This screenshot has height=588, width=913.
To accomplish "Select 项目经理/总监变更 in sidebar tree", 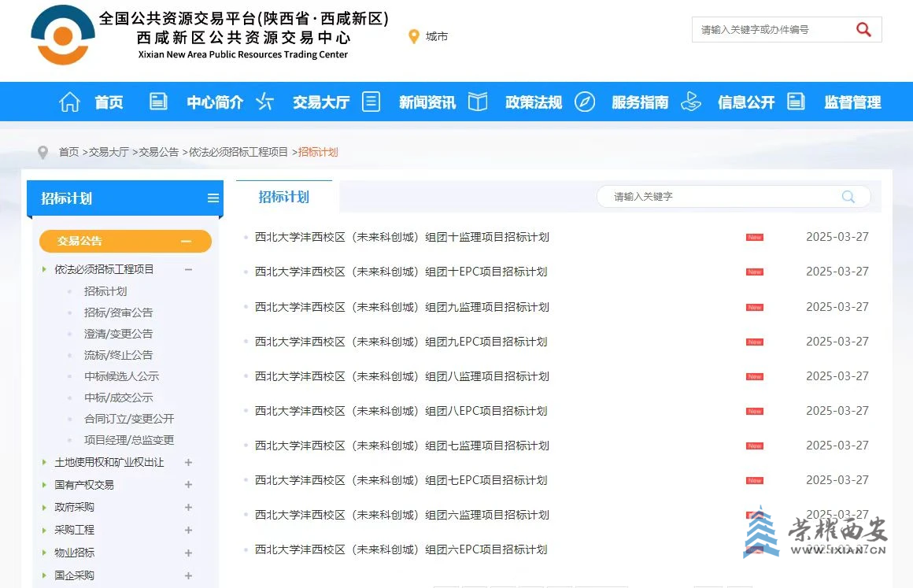I will click(128, 440).
